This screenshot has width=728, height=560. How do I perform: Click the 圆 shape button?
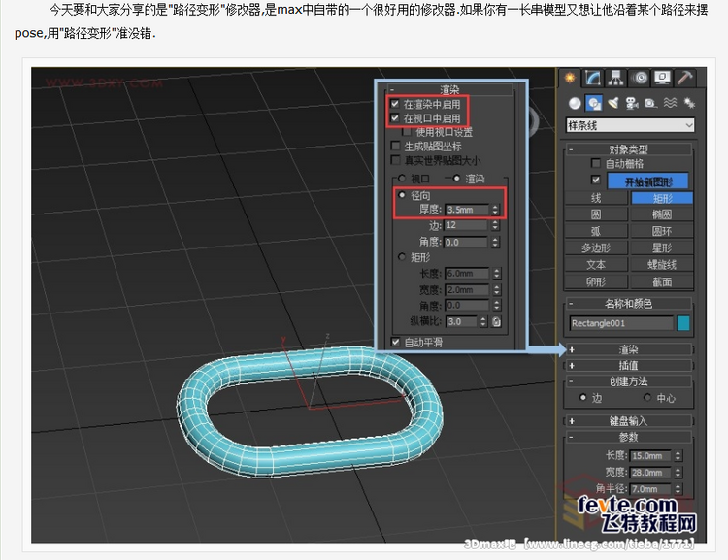pos(596,214)
